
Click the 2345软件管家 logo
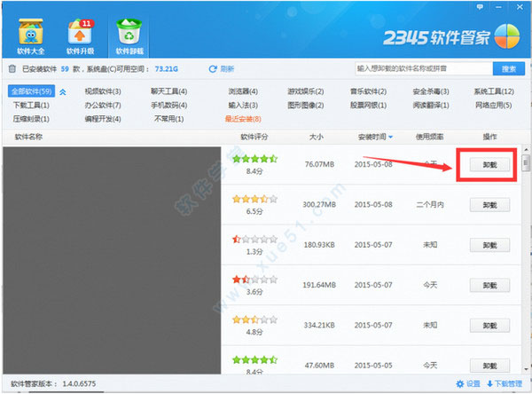click(452, 36)
